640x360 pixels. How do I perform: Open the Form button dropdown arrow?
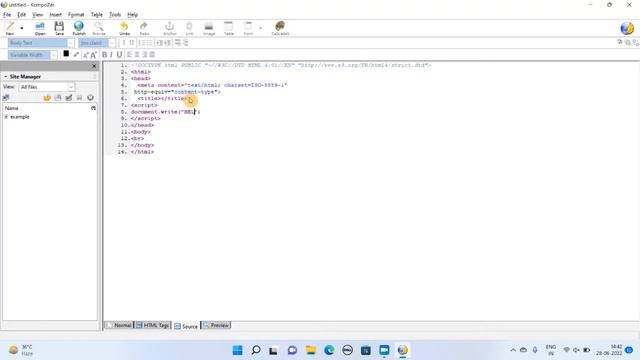pyautogui.click(x=260, y=28)
